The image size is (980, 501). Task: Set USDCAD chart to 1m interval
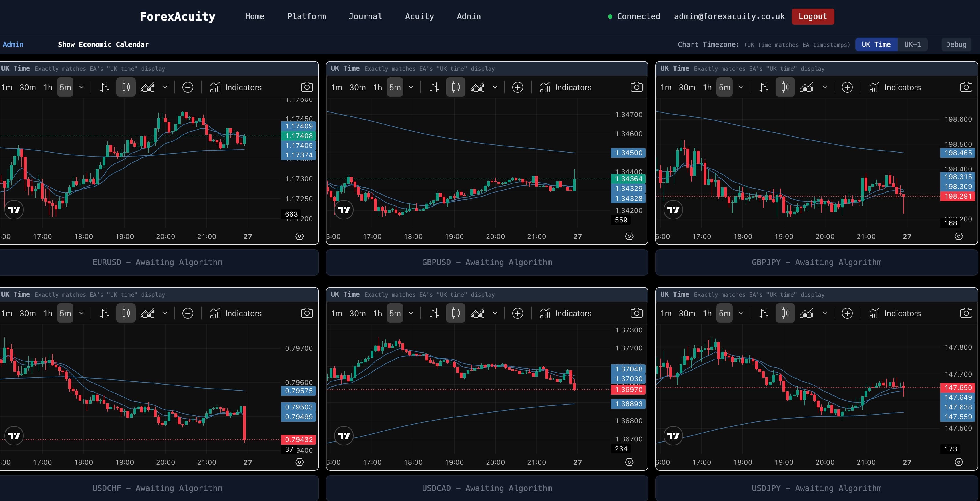tap(336, 313)
